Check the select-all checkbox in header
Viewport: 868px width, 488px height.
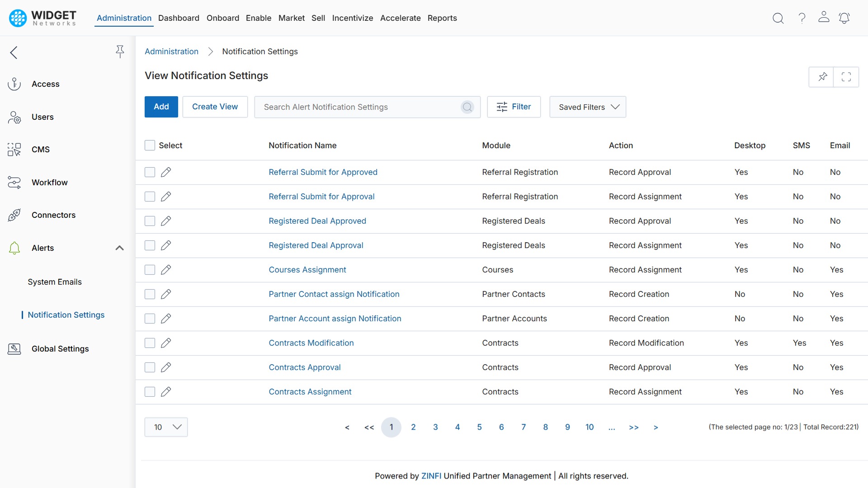pos(150,145)
